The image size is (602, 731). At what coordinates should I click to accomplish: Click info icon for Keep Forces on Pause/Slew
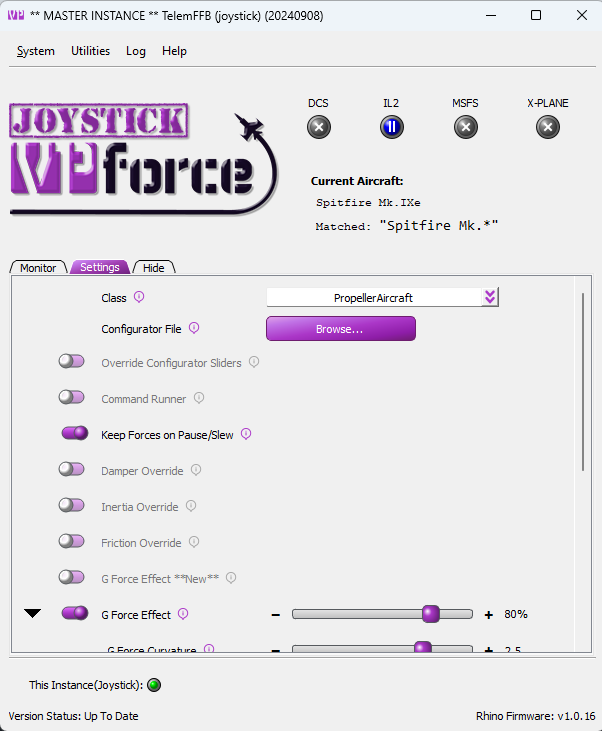246,434
